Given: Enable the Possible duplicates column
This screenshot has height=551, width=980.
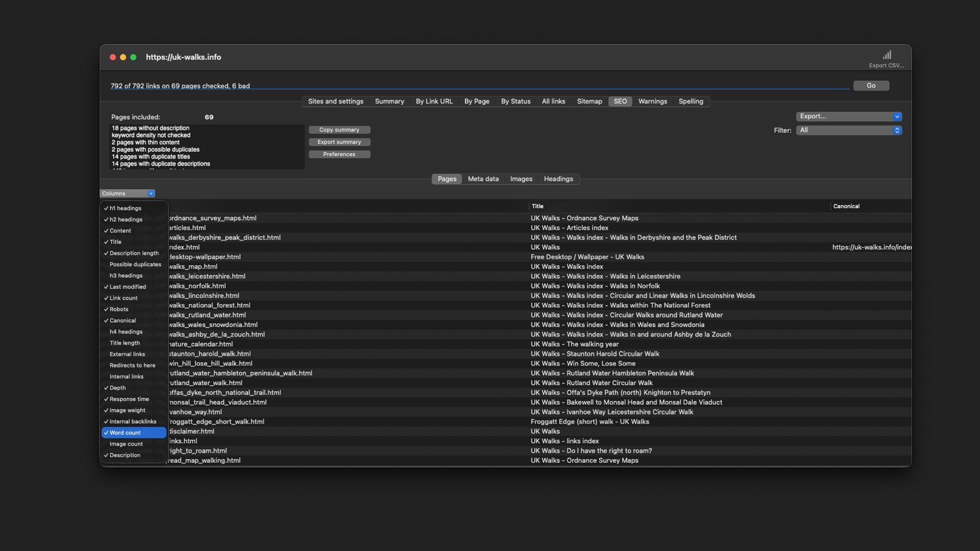Looking at the screenshot, I should pos(134,264).
